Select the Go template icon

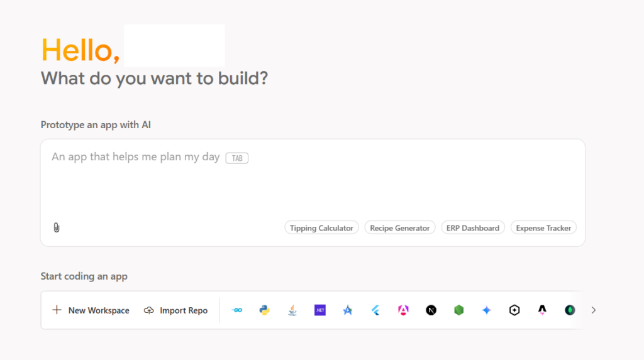click(236, 310)
